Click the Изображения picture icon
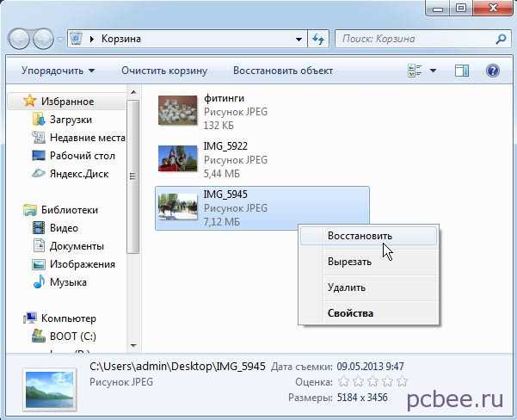The width and height of the screenshot is (517, 420). click(x=39, y=264)
